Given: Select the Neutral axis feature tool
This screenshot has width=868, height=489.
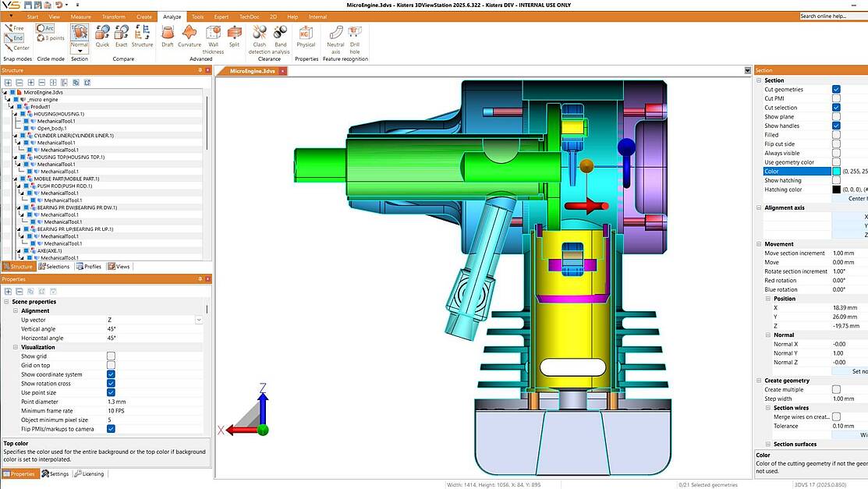Looking at the screenshot, I should pyautogui.click(x=335, y=33).
